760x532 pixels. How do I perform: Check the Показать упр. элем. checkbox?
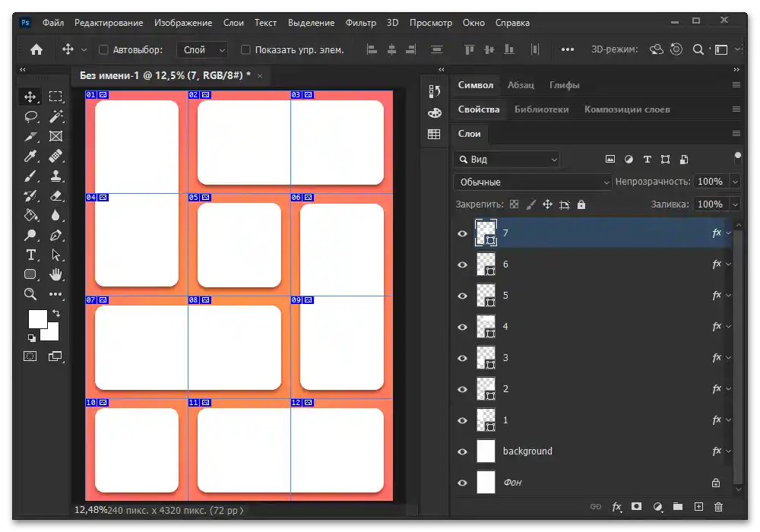[245, 50]
